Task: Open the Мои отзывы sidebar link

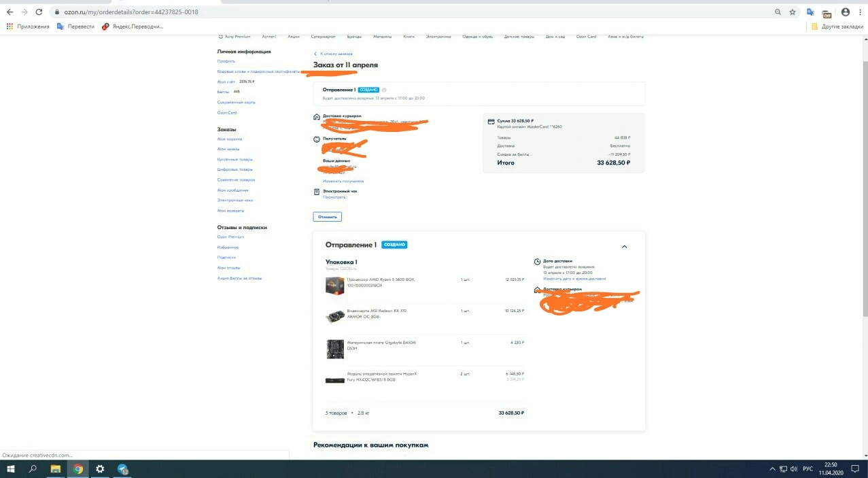Action: [x=229, y=268]
